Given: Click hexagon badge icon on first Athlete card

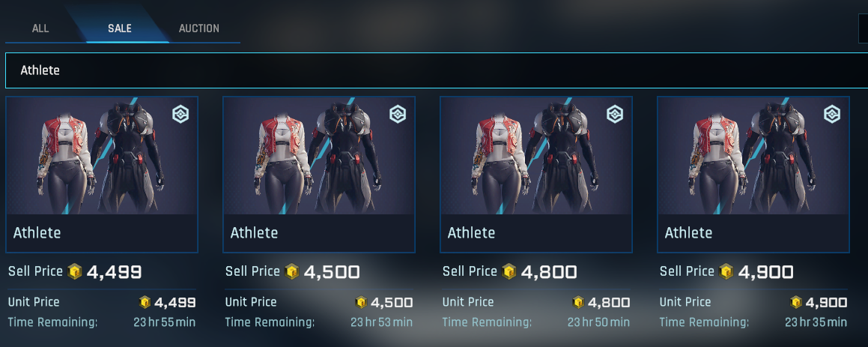Looking at the screenshot, I should click(x=180, y=115).
